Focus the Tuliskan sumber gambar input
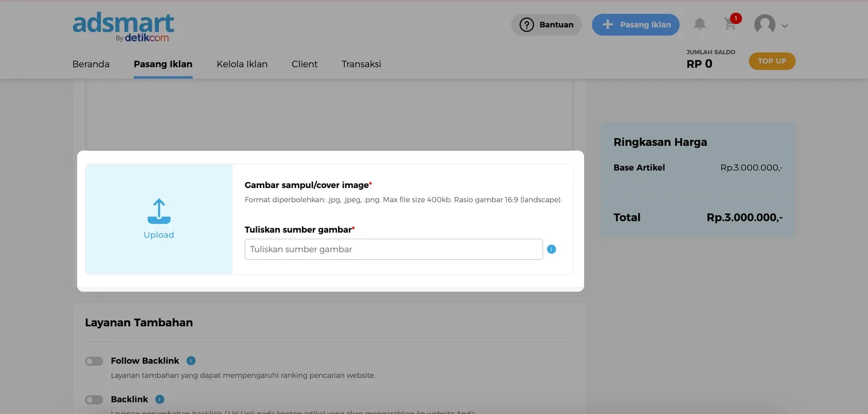868x414 pixels. pyautogui.click(x=393, y=249)
